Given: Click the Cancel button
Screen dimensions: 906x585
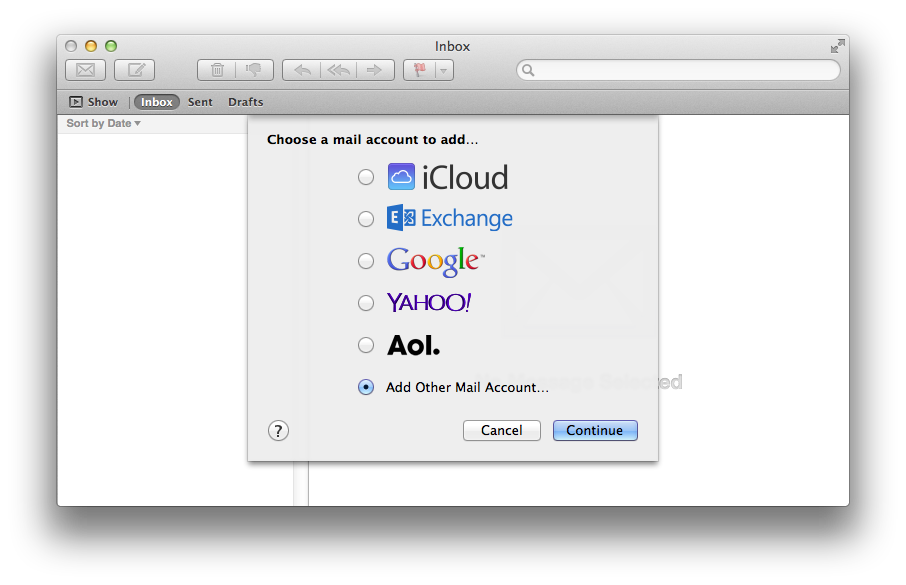Looking at the screenshot, I should (x=502, y=431).
